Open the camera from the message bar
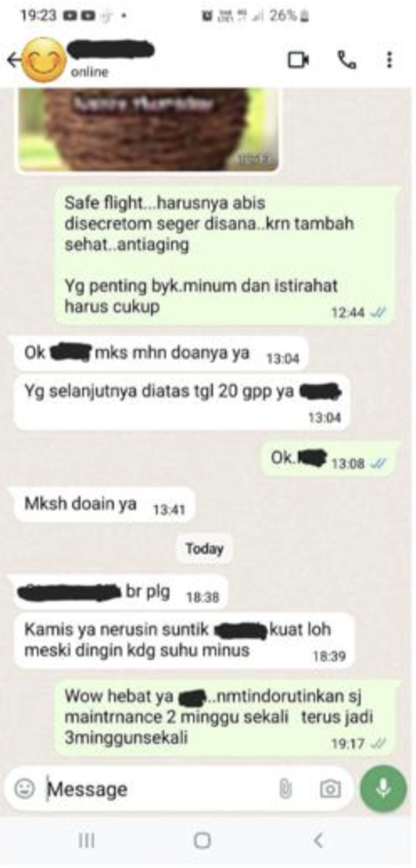Image resolution: width=416 pixels, height=868 pixels. tap(330, 788)
